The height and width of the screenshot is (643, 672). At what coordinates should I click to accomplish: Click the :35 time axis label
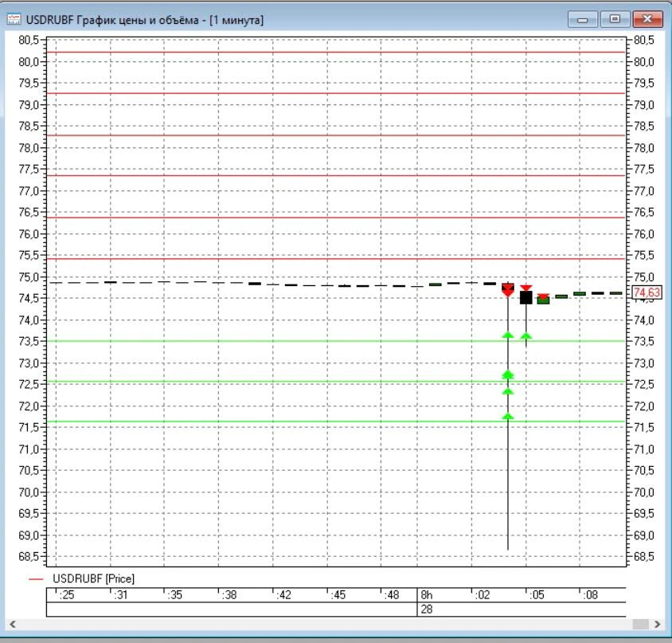pos(174,595)
